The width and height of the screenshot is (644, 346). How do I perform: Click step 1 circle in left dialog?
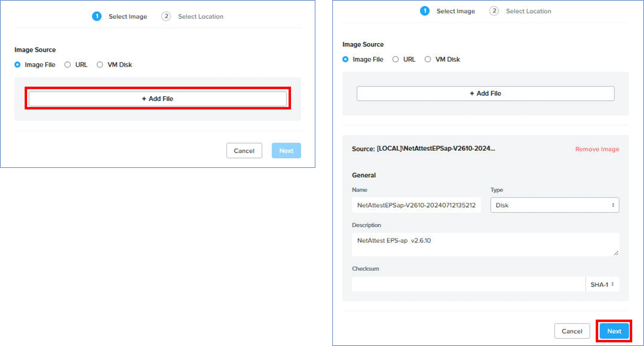[x=97, y=16]
